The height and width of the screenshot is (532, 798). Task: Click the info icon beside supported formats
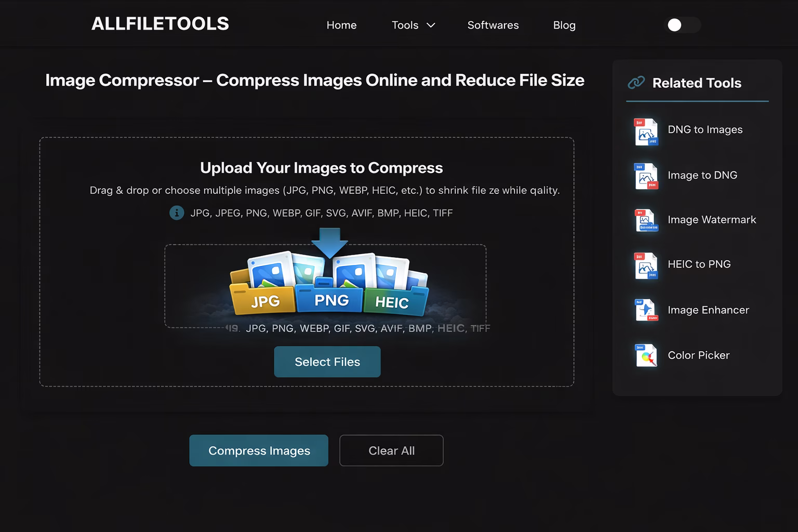point(176,213)
